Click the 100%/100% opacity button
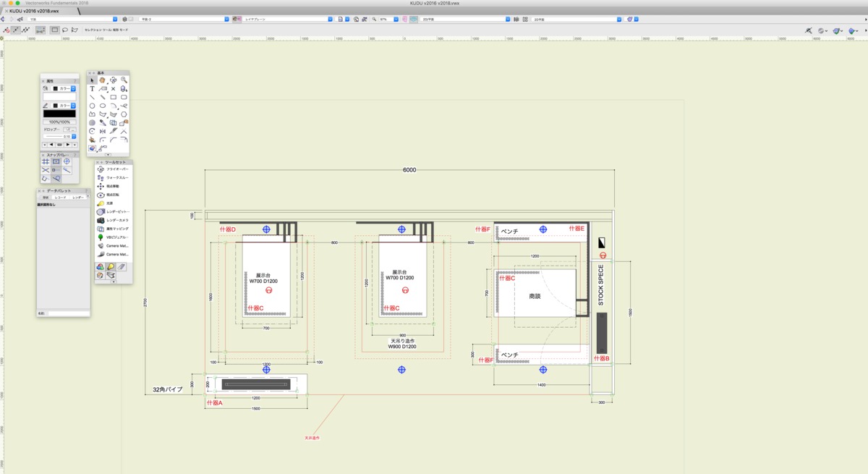Image resolution: width=868 pixels, height=474 pixels. (59, 122)
